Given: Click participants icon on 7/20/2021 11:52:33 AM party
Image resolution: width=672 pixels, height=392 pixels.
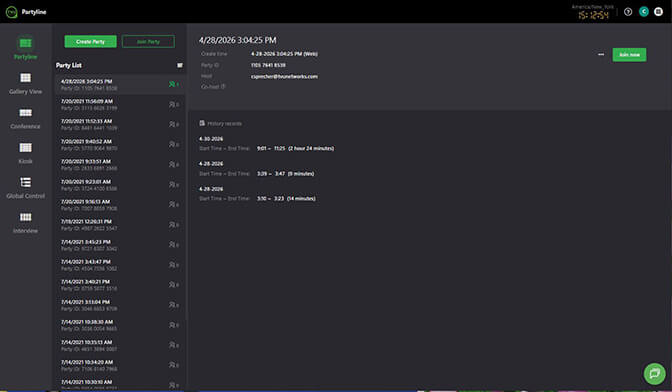Looking at the screenshot, I should tap(174, 125).
